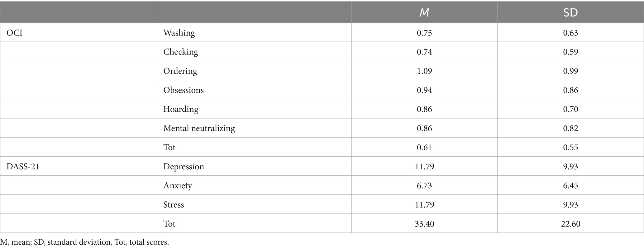Select the Depression subscale label
644x249 pixels.
[x=184, y=167]
